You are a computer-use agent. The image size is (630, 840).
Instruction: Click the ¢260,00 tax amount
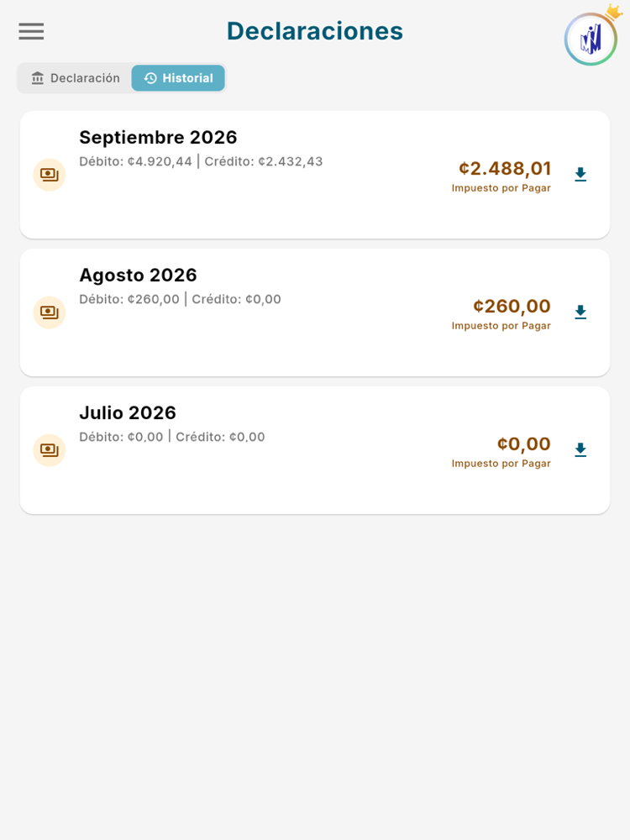pyautogui.click(x=512, y=307)
